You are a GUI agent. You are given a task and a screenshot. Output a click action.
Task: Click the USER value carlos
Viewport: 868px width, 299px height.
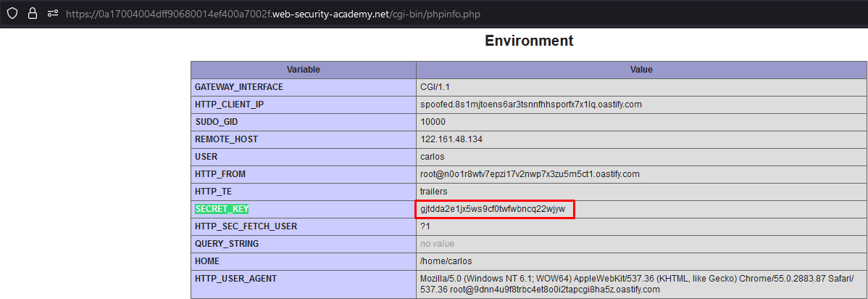pos(432,157)
